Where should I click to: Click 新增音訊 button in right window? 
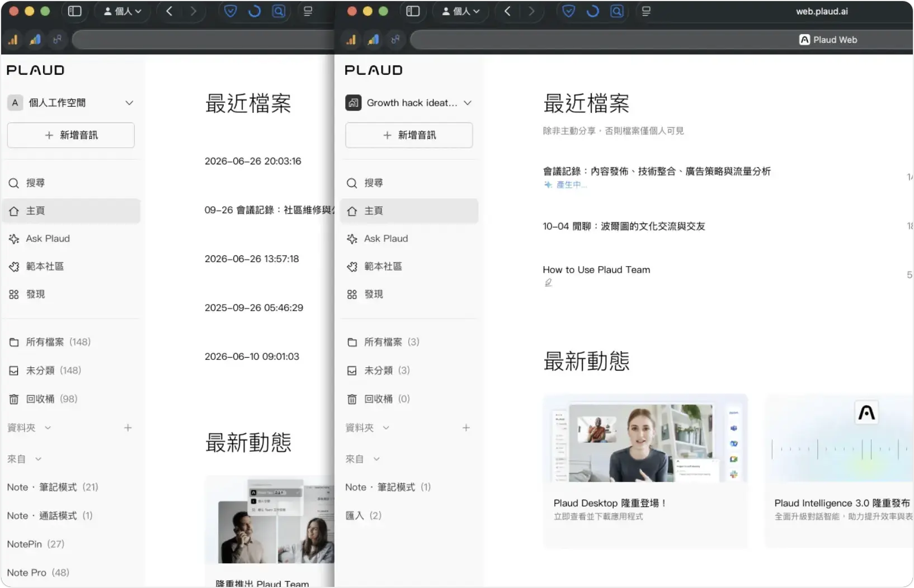pos(409,135)
